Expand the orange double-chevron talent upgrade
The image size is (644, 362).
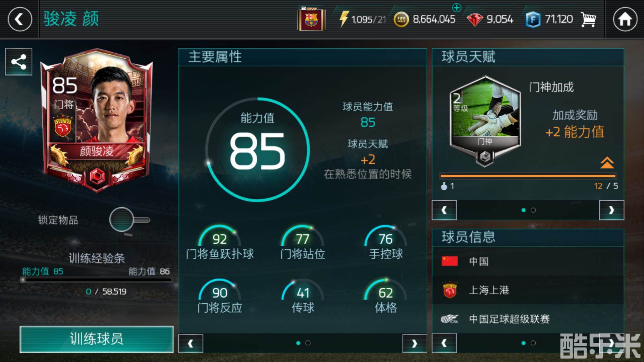tap(607, 163)
